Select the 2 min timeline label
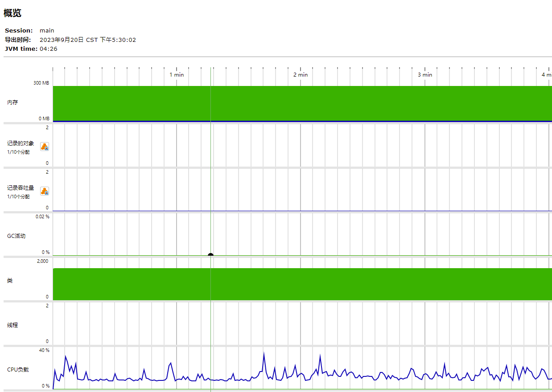 (301, 75)
